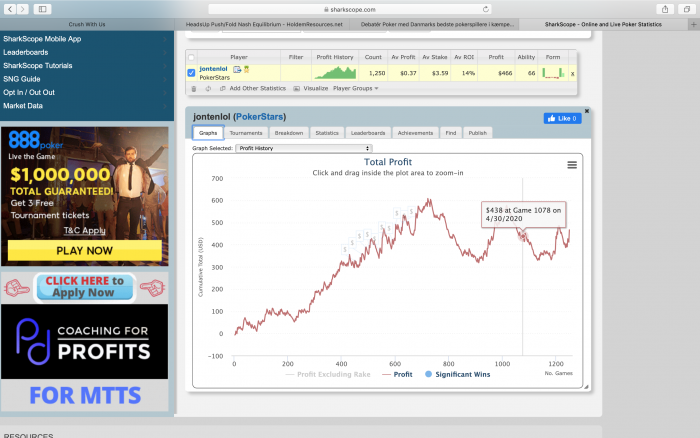Switch to the Debatér Poker med Danmarks tab
This screenshot has width=700, height=438.
pos(437,25)
